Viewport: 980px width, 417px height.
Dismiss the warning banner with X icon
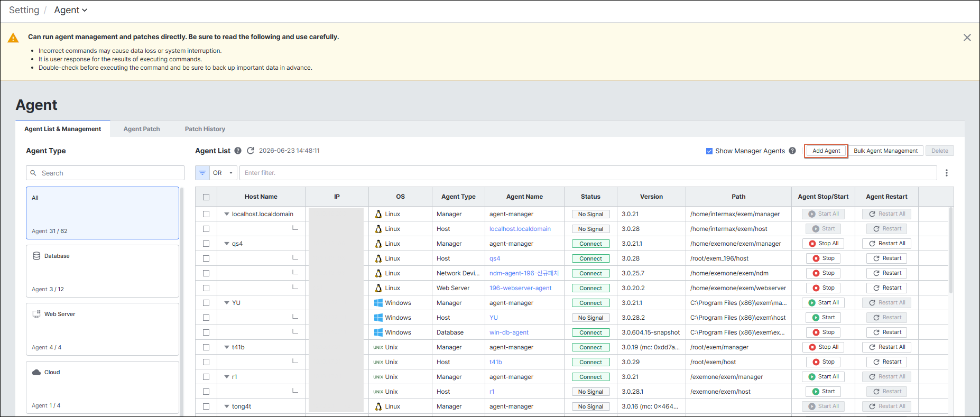coord(967,38)
